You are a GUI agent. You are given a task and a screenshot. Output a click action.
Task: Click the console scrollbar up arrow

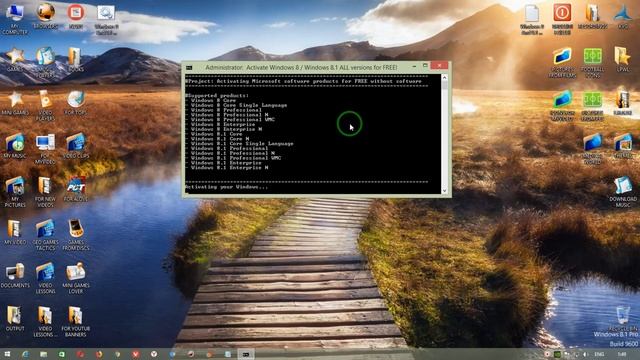444,78
